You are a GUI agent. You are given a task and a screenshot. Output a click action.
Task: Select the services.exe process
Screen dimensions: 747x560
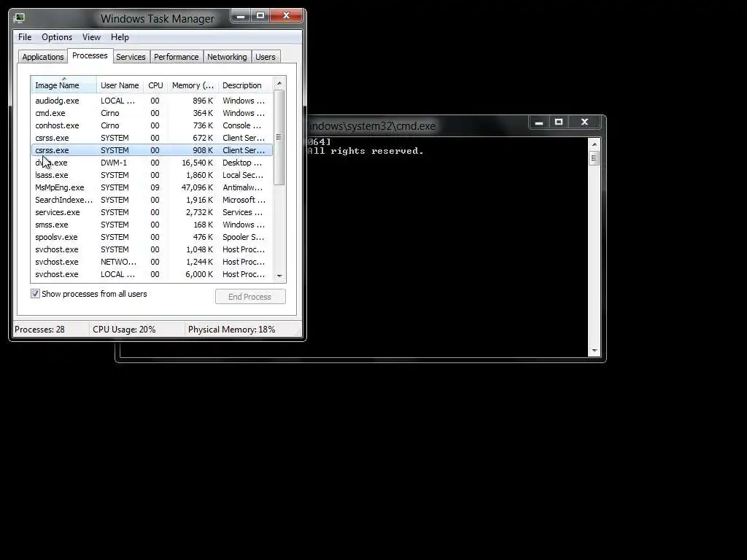[152, 212]
